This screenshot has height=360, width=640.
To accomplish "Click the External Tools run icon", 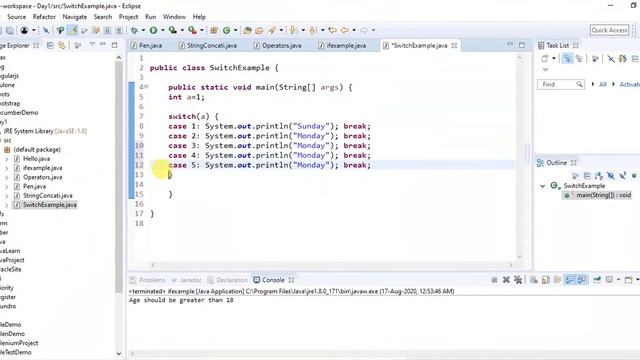I will [x=192, y=30].
